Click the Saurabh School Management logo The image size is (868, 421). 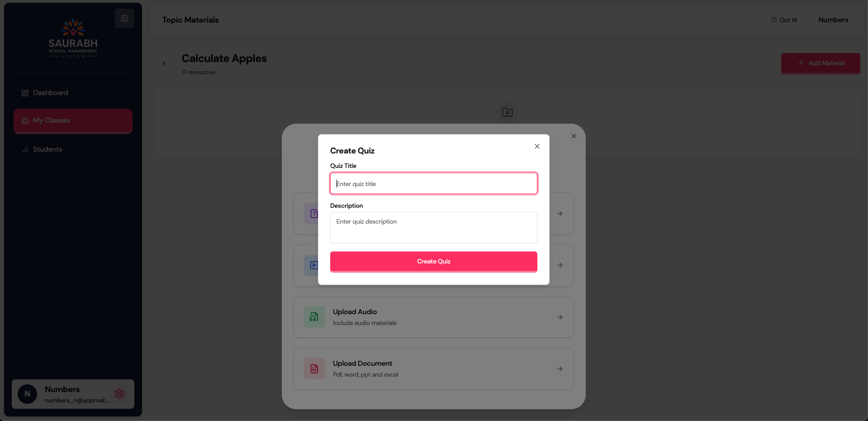73,38
